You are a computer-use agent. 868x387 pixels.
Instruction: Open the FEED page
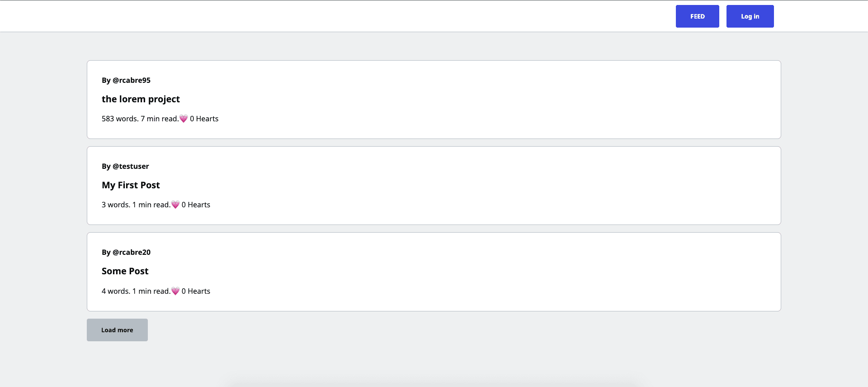[697, 16]
